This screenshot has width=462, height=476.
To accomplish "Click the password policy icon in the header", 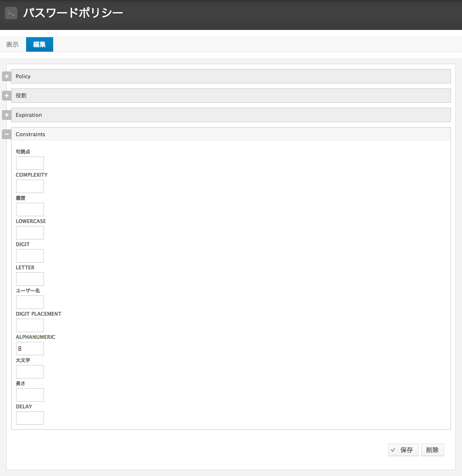I will [11, 13].
